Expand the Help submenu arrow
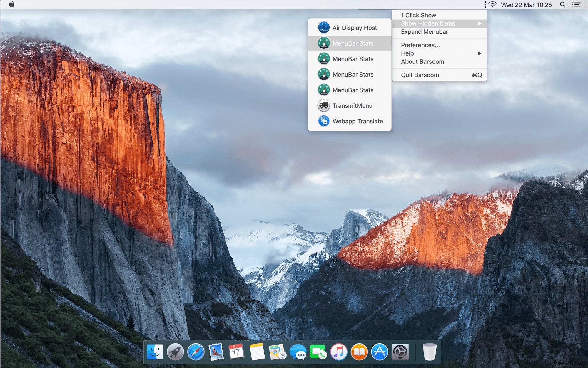 pos(479,53)
